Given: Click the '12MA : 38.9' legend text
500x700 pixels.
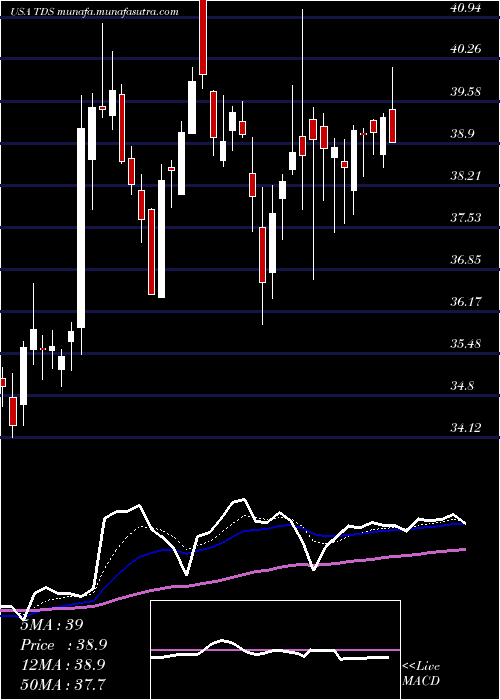Looking at the screenshot, I should (63, 664).
